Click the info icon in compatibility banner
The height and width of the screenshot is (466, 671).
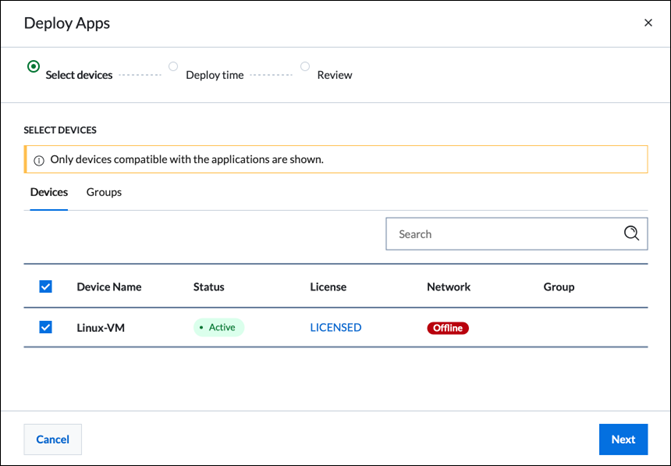(39, 160)
